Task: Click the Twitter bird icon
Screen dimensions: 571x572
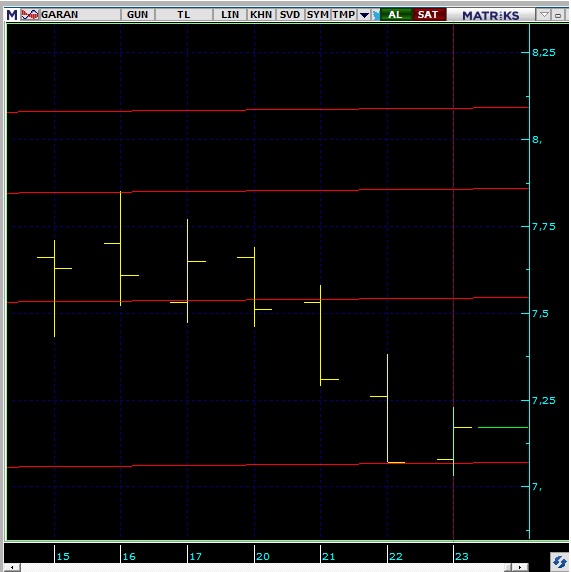Action: pos(376,15)
